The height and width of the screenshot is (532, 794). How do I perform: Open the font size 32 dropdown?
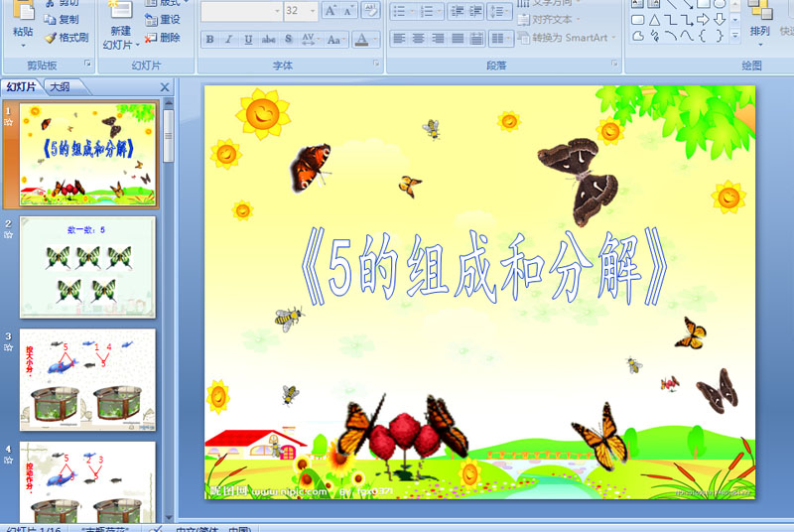pos(313,11)
